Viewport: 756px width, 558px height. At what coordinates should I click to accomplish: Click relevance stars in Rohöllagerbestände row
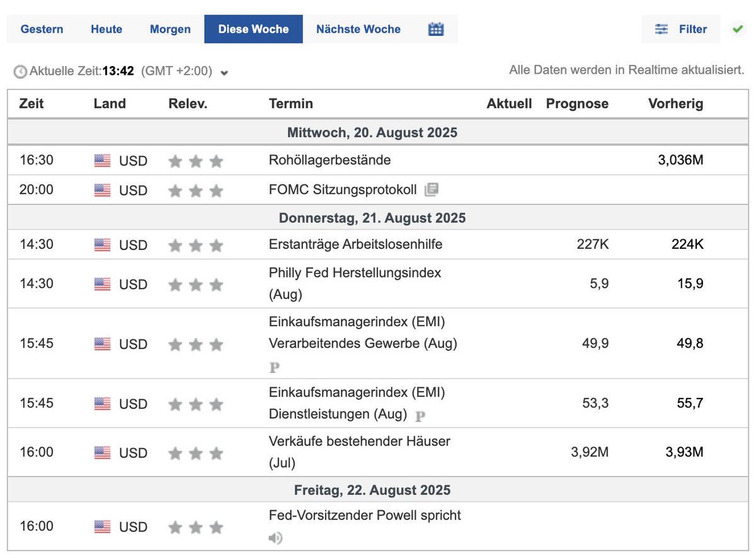(196, 161)
